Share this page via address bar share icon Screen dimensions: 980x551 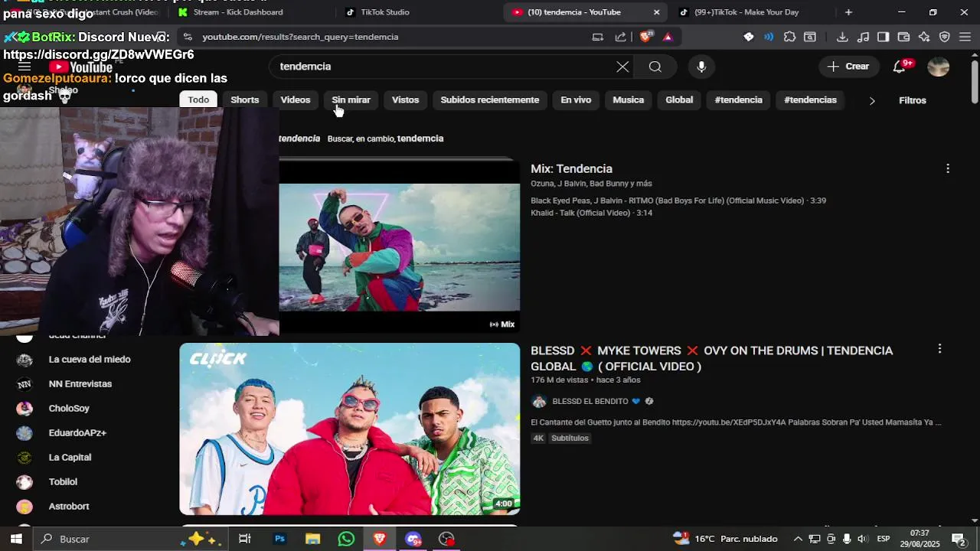[620, 37]
